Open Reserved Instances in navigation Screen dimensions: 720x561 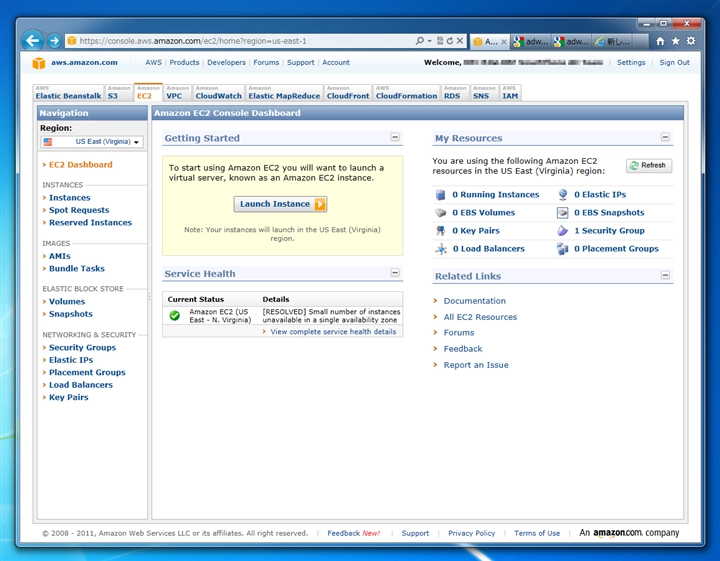(90, 223)
